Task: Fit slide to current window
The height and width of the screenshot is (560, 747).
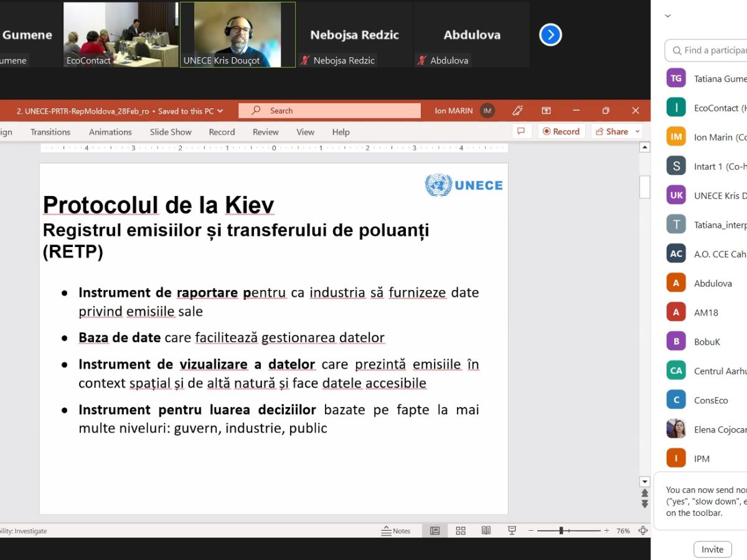Action: coord(643,531)
